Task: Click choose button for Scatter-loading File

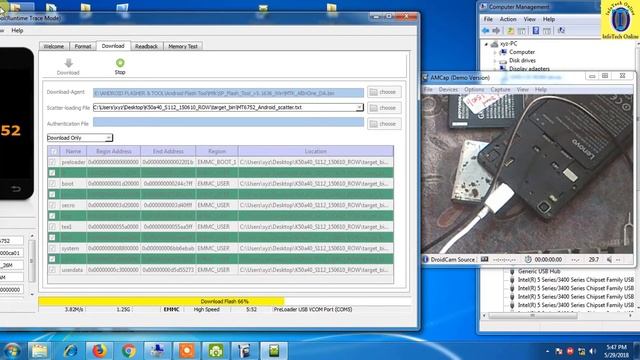Action: point(384,108)
